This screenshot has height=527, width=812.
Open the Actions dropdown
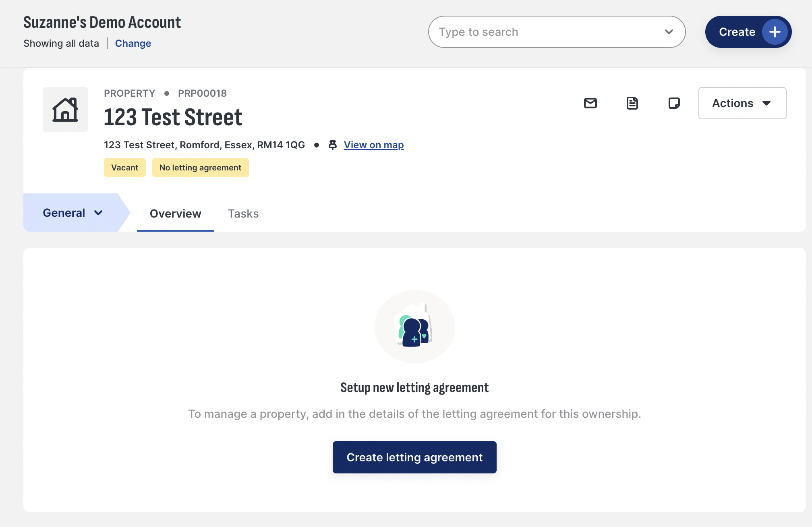(x=742, y=103)
